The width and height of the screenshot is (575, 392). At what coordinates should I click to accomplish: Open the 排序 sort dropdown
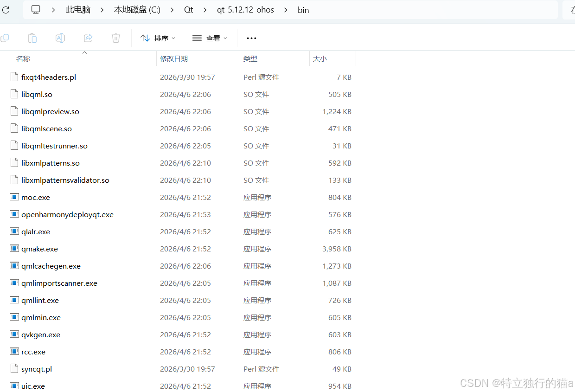[158, 38]
